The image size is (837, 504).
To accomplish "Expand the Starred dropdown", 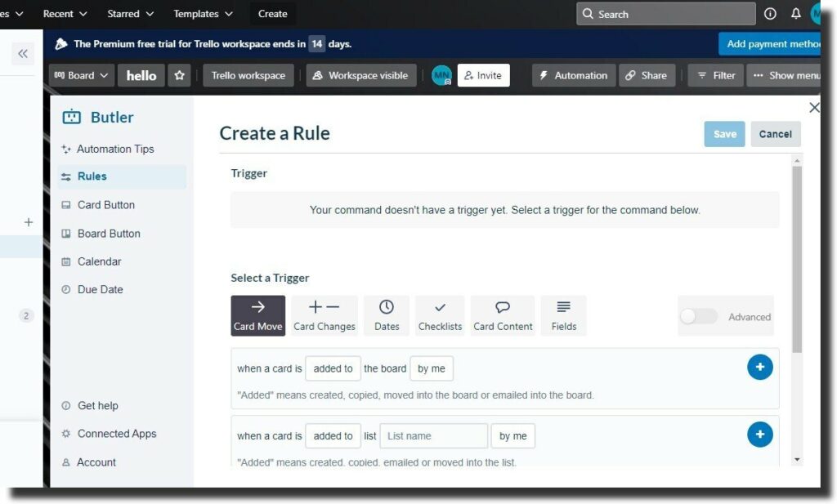I will click(130, 14).
